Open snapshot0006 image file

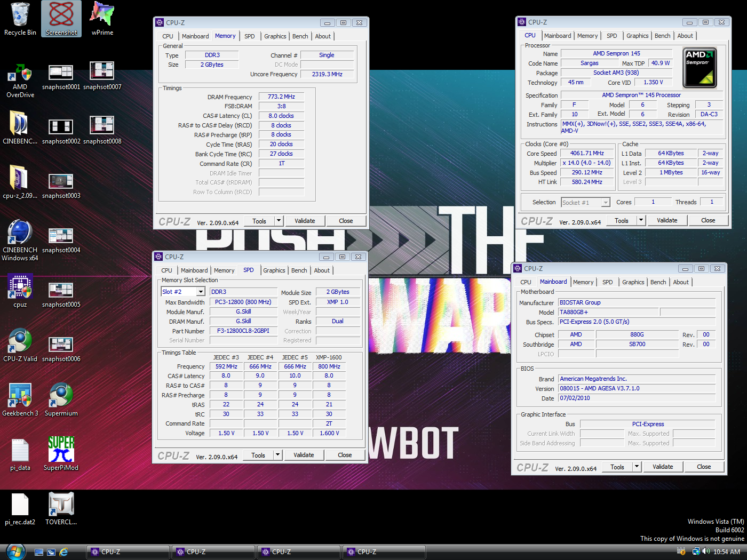click(x=61, y=349)
